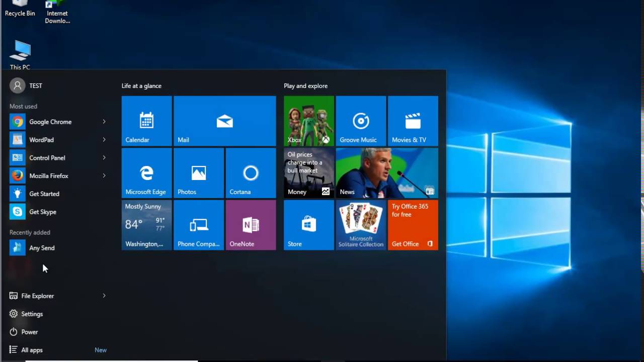Click the Most used section label

click(x=23, y=106)
